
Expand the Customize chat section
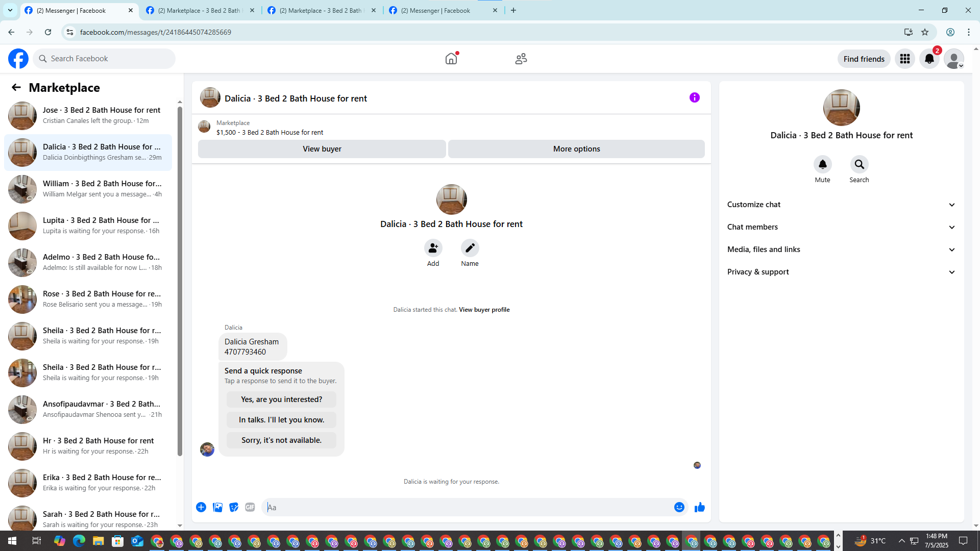(x=841, y=205)
